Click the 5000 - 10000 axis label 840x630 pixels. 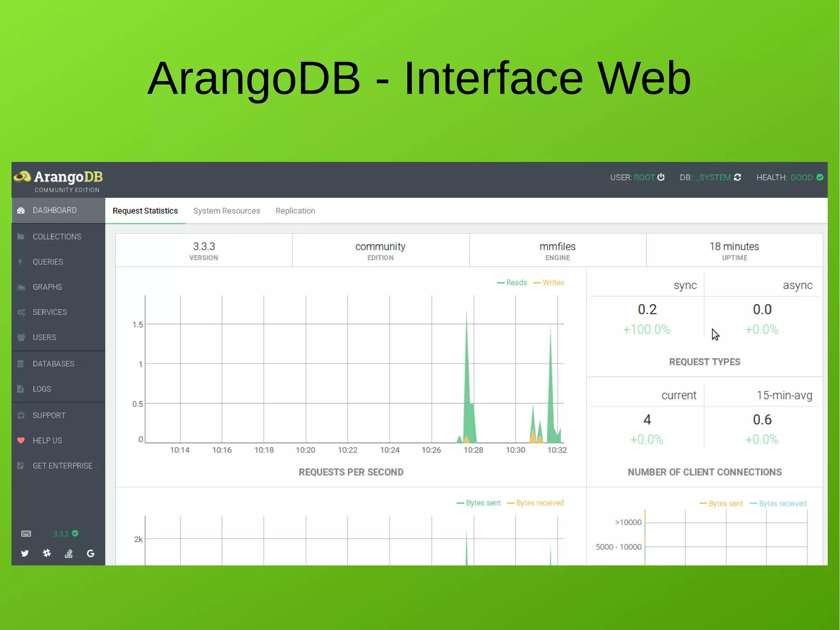point(619,547)
